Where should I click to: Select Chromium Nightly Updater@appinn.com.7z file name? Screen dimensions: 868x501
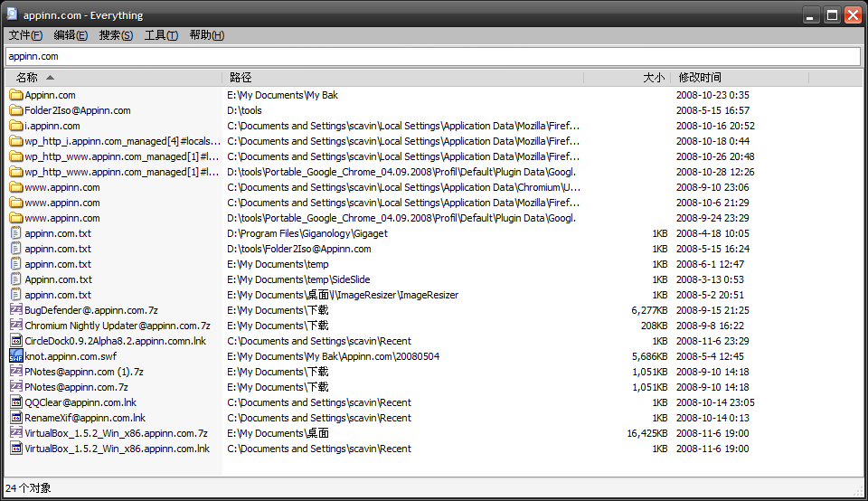point(118,326)
